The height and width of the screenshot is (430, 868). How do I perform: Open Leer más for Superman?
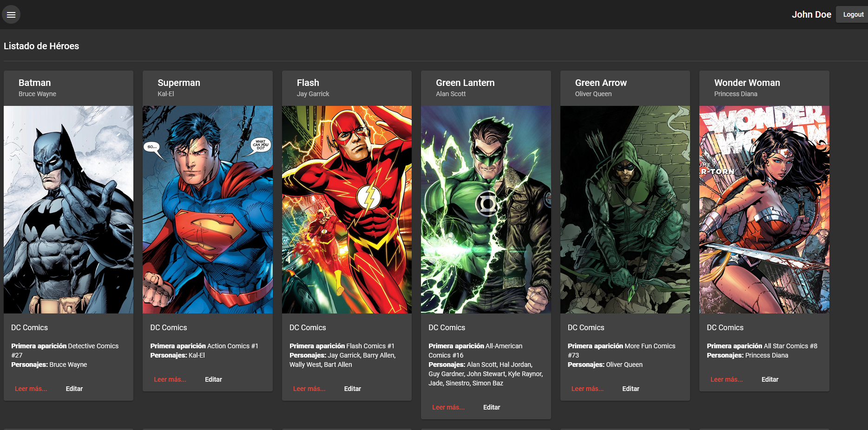[x=170, y=379]
